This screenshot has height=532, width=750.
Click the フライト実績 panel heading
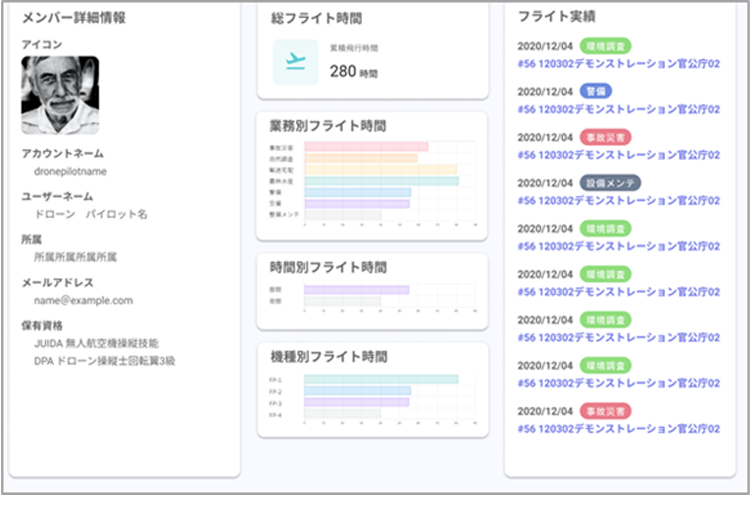pyautogui.click(x=557, y=17)
